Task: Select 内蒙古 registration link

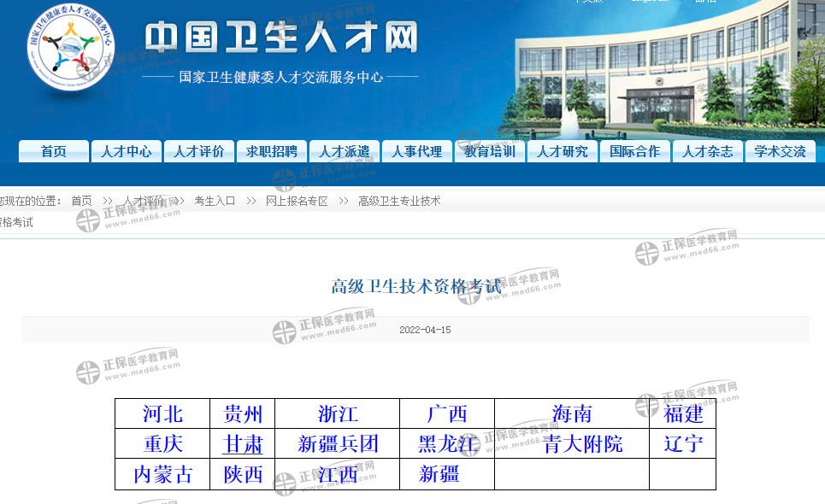Action: point(161,474)
